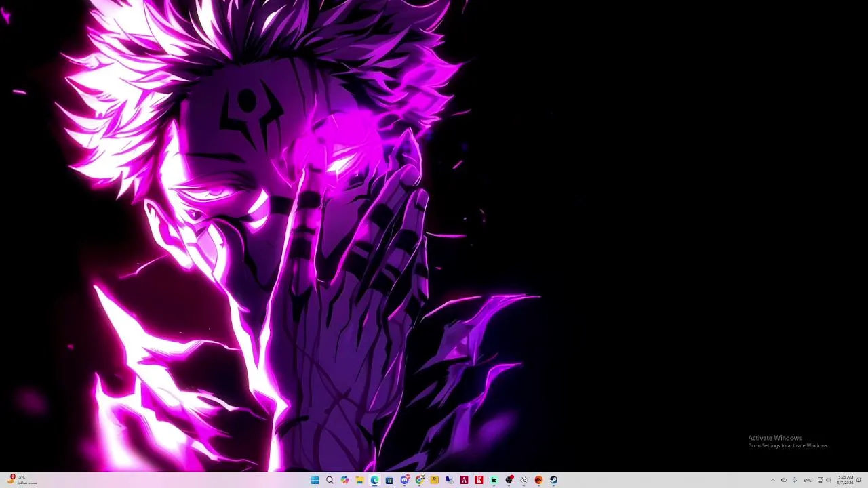Switch input language via ENG indicator
Viewport: 868px width, 488px height.
pos(808,480)
